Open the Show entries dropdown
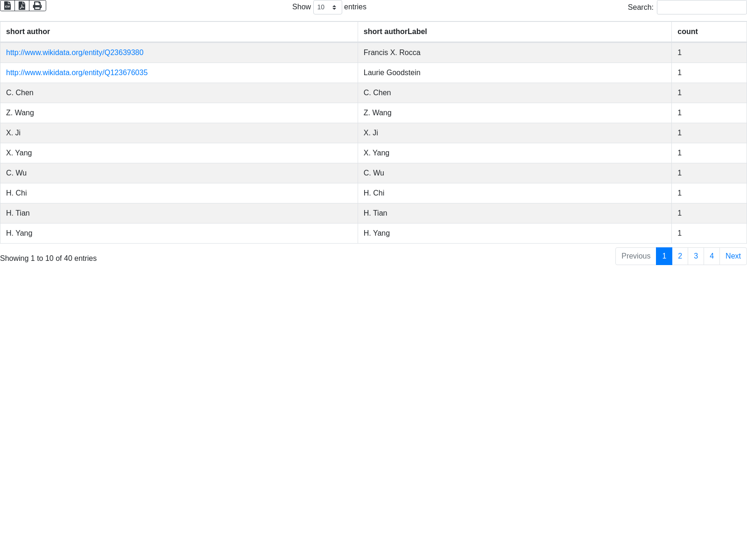This screenshot has height=560, width=747. coord(327,7)
